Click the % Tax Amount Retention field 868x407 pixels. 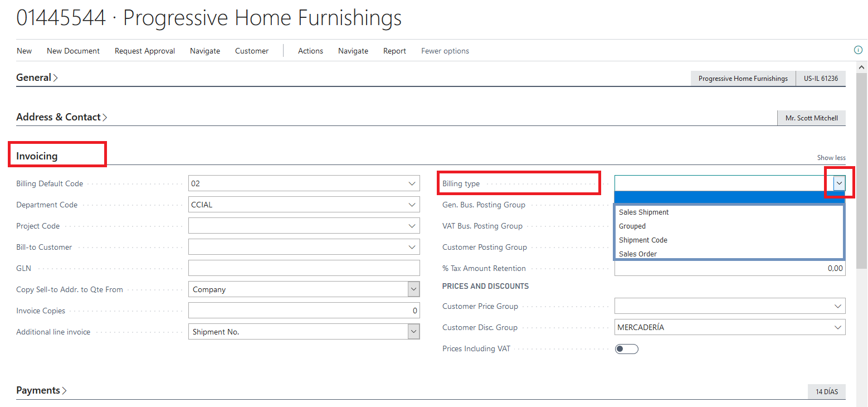(730, 268)
